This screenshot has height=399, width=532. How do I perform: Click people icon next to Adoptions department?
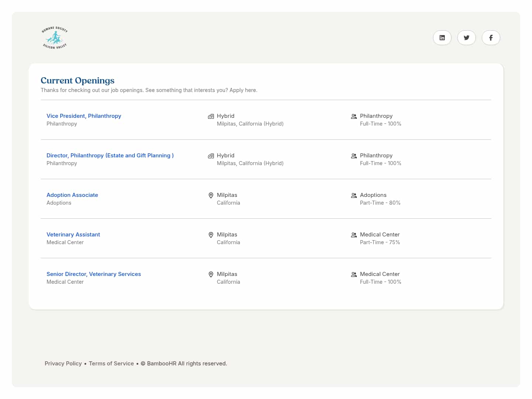click(354, 195)
